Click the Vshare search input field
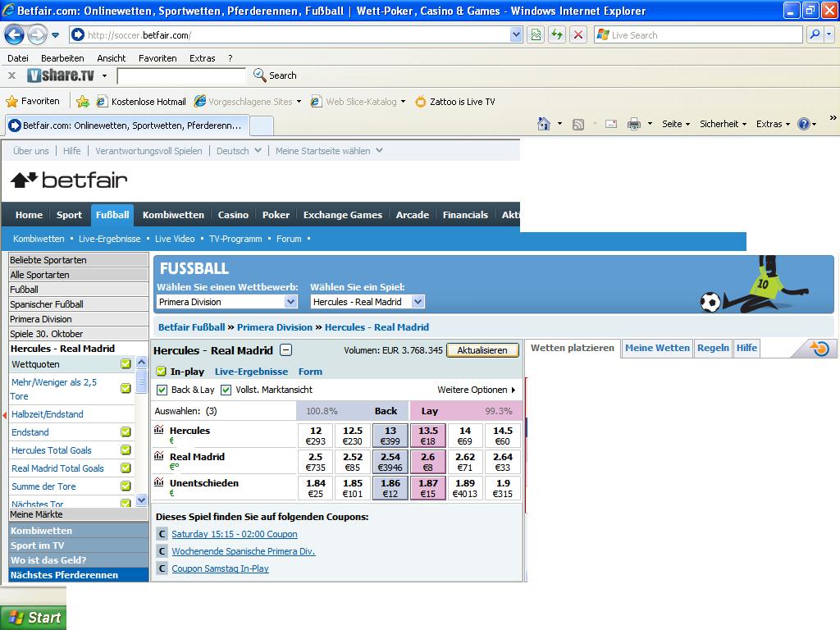Screen dimensions: 840x630 (x=181, y=75)
